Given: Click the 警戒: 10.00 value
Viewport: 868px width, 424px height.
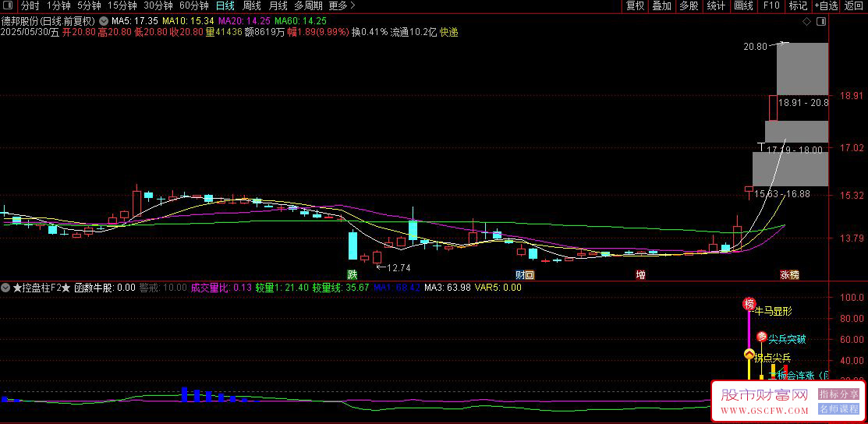Looking at the screenshot, I should [x=163, y=288].
